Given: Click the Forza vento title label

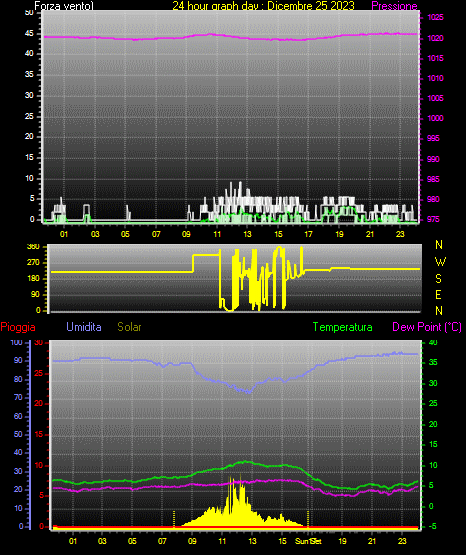Looking at the screenshot, I should pyautogui.click(x=64, y=6).
